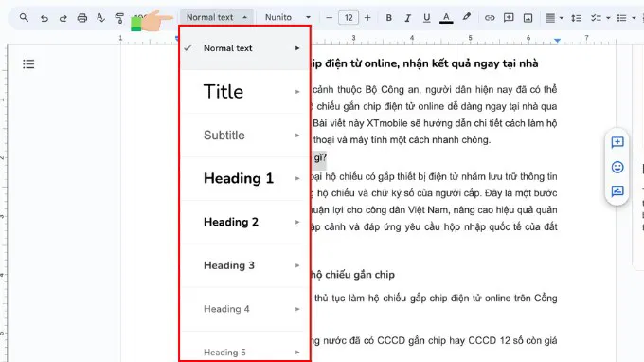Viewport: 644px width, 362px height.
Task: Open bulleted list options arrow
Action: click(634, 18)
